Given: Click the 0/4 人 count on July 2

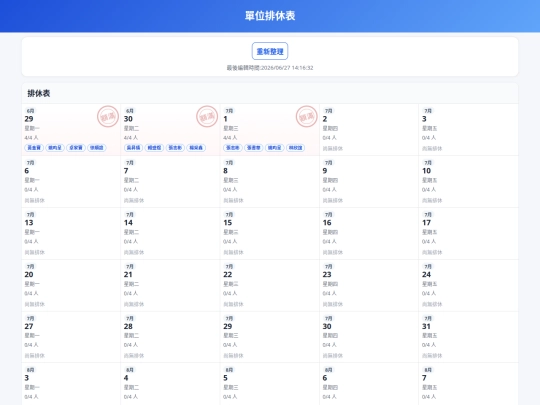Looking at the screenshot, I should coord(330,138).
